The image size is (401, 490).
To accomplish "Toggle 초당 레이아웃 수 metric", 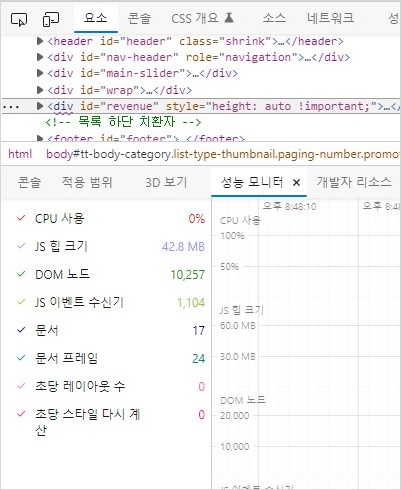I will coord(21,386).
